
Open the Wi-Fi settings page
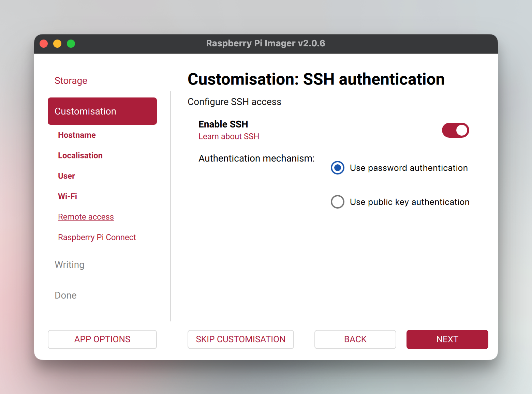click(67, 196)
